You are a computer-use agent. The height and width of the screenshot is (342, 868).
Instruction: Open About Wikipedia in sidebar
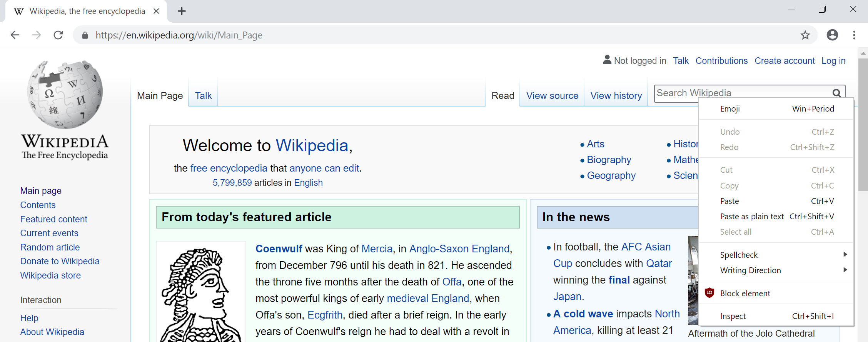[52, 332]
